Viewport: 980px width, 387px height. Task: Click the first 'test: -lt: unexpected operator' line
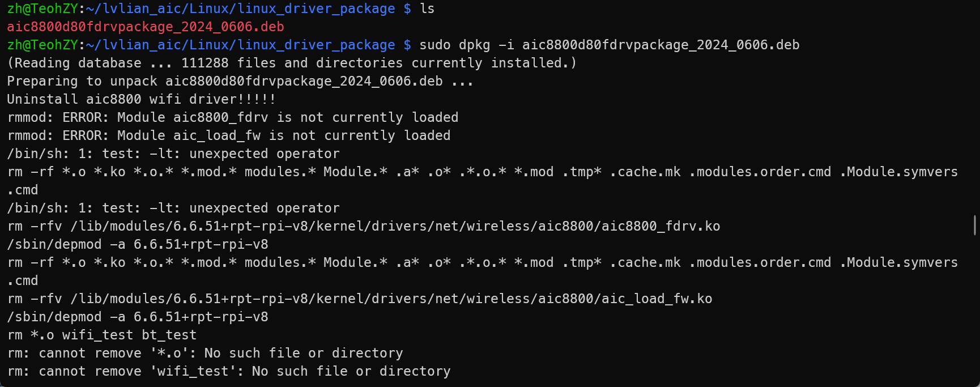coord(173,154)
